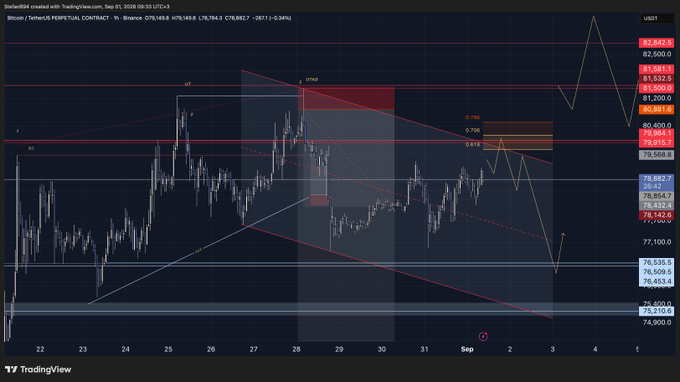Click the current price label 78,882.7

pyautogui.click(x=656, y=178)
